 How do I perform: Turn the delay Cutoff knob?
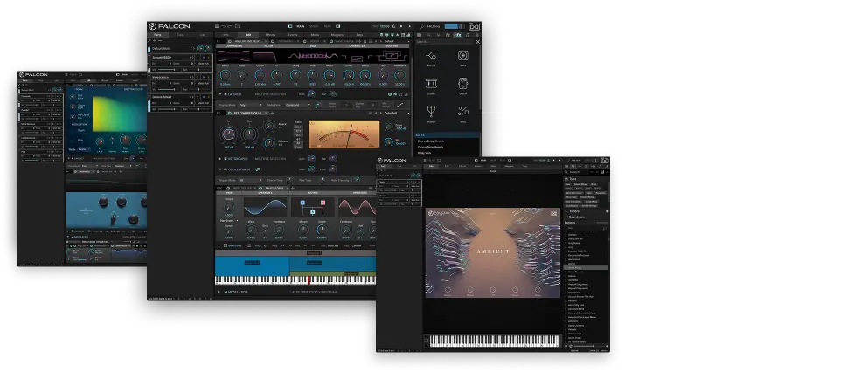pyautogui.click(x=260, y=74)
